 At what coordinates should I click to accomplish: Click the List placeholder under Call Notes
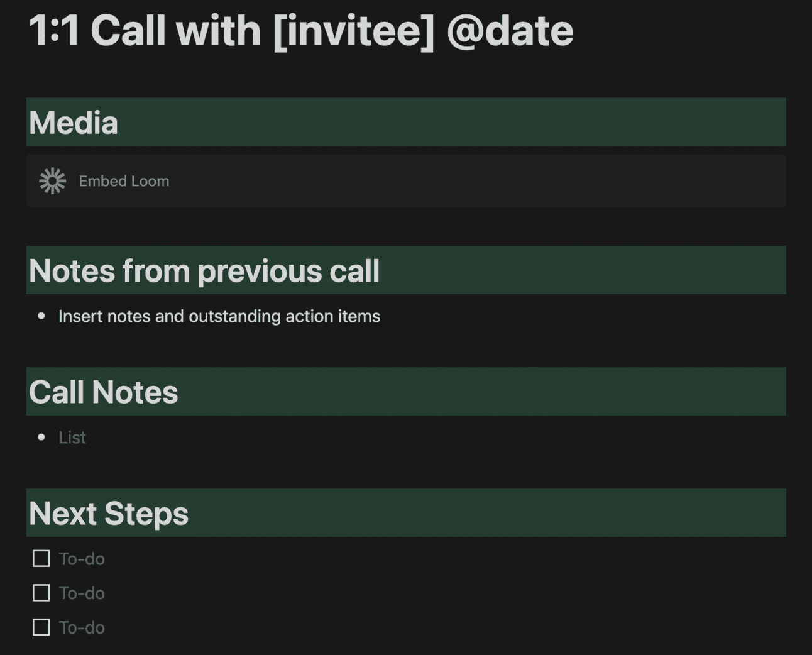tap(72, 438)
